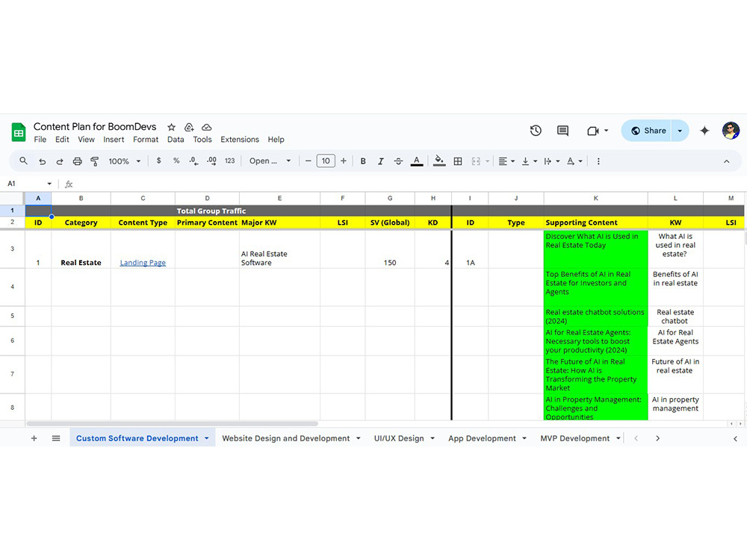747x560 pixels.
Task: Switch to the App Development tab
Action: pyautogui.click(x=482, y=438)
